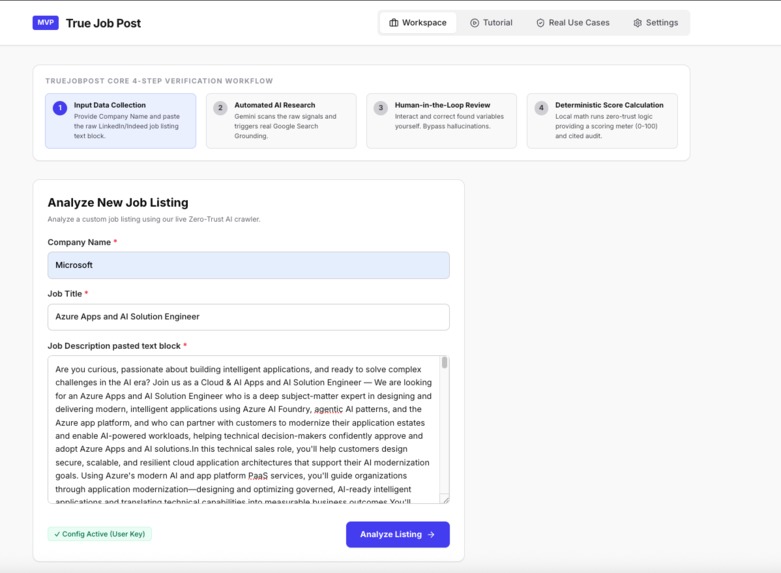Open the Workspace tab
781x573 pixels.
click(x=418, y=23)
